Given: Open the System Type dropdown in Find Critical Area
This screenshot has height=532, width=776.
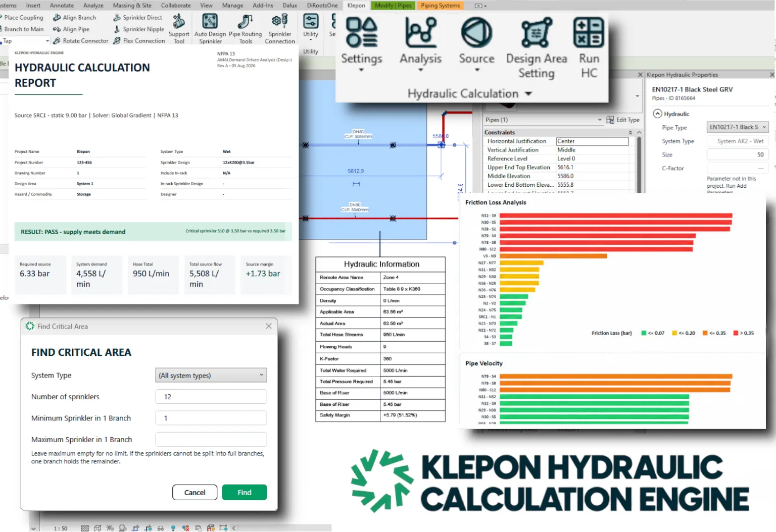Looking at the screenshot, I should pyautogui.click(x=211, y=375).
